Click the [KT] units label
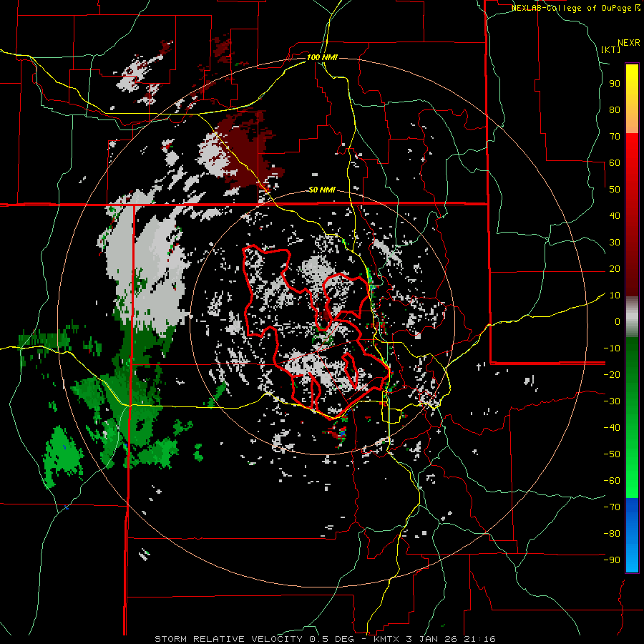The height and width of the screenshot is (644, 644). (x=611, y=49)
